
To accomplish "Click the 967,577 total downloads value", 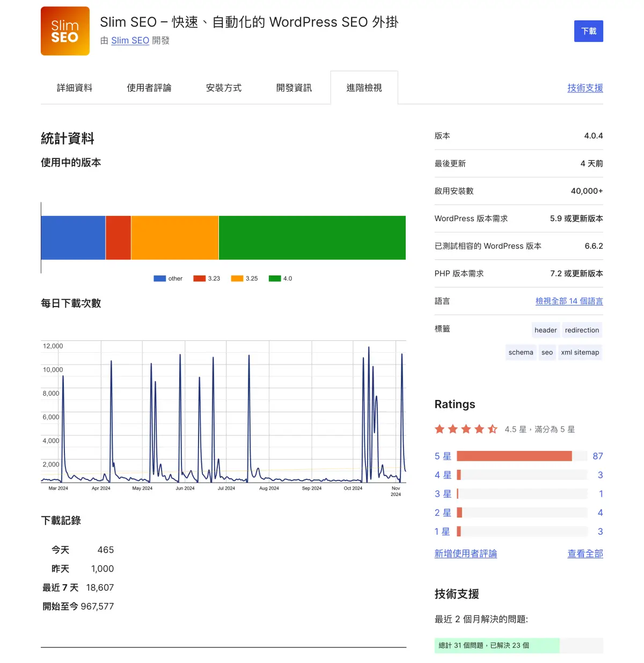I will coord(97,607).
